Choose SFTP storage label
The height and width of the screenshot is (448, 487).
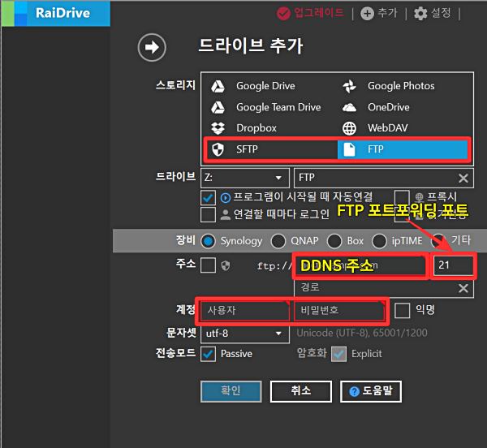tap(247, 149)
